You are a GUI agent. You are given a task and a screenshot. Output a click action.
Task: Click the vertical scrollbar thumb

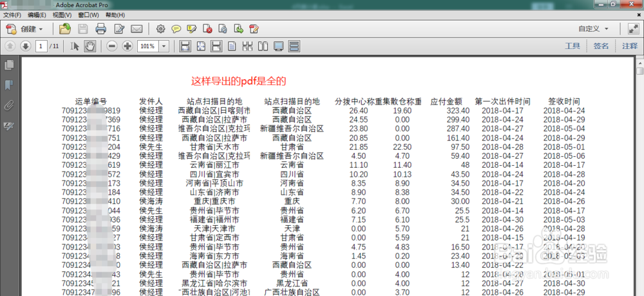(x=640, y=71)
